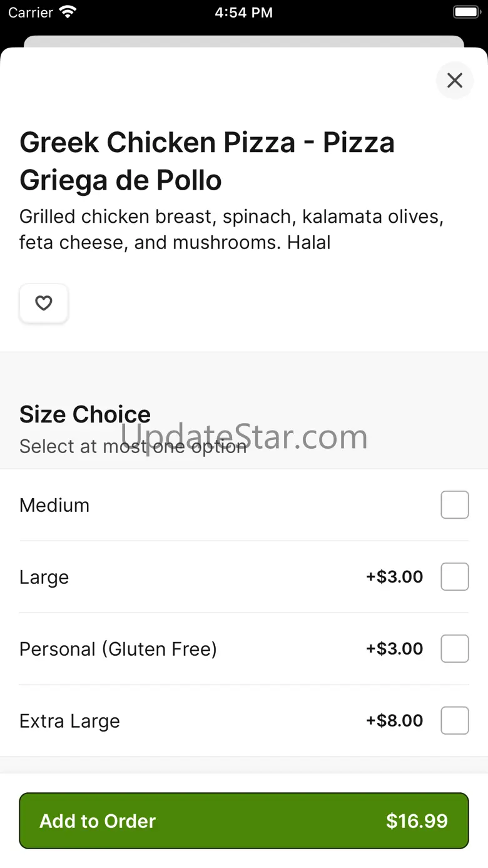Tap the Personal (Gluten Free) label

point(118,649)
